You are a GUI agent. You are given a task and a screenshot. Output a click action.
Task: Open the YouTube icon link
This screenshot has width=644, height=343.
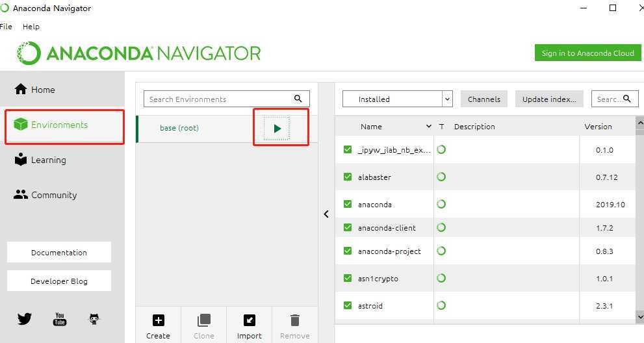pos(60,319)
